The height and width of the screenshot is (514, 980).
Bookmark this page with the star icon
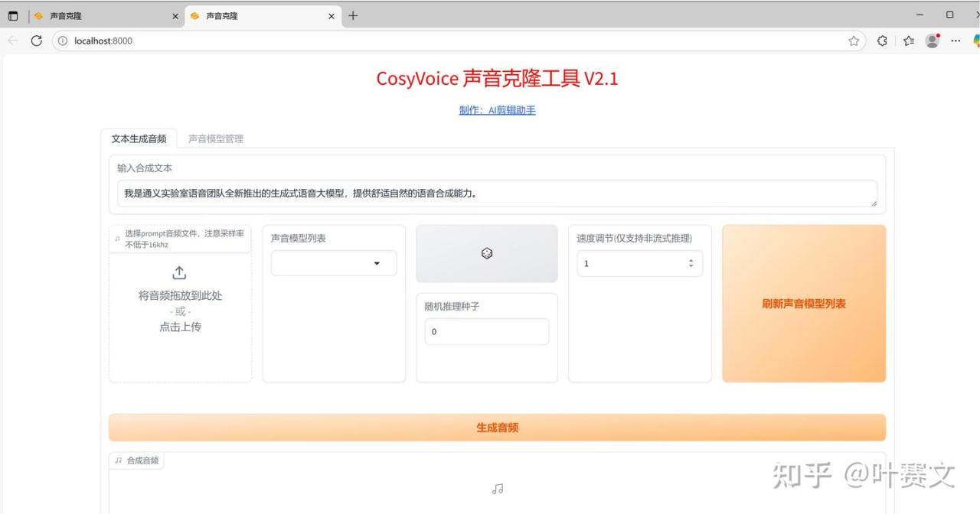tap(854, 41)
